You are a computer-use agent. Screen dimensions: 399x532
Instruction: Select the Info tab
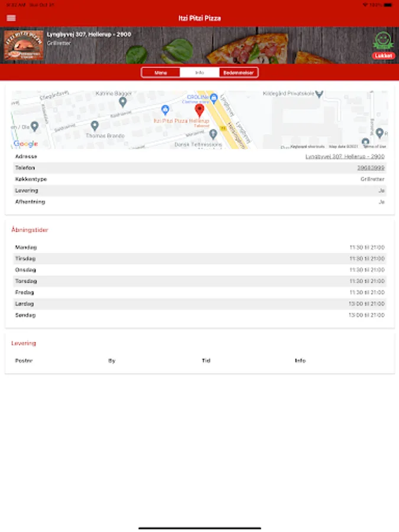point(200,73)
